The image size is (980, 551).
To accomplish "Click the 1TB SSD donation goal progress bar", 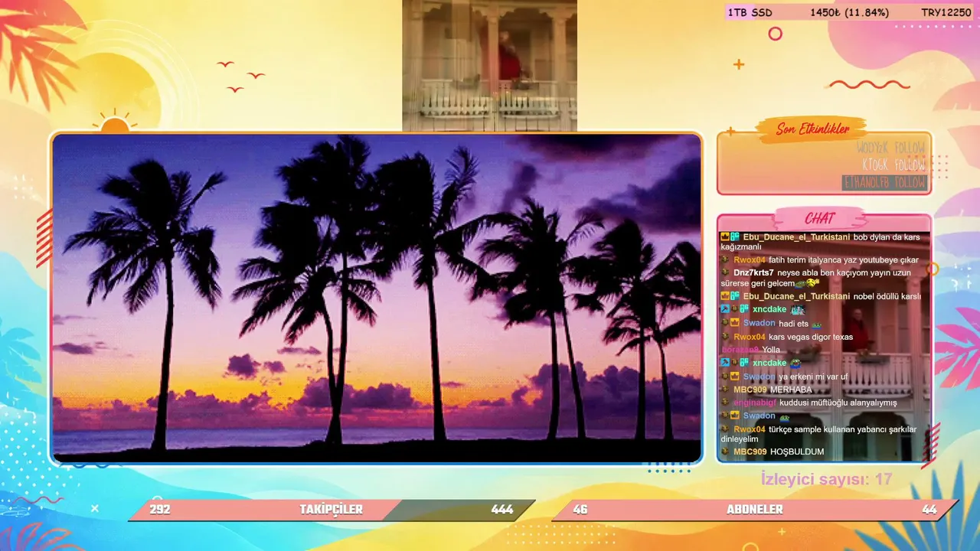I will point(850,12).
